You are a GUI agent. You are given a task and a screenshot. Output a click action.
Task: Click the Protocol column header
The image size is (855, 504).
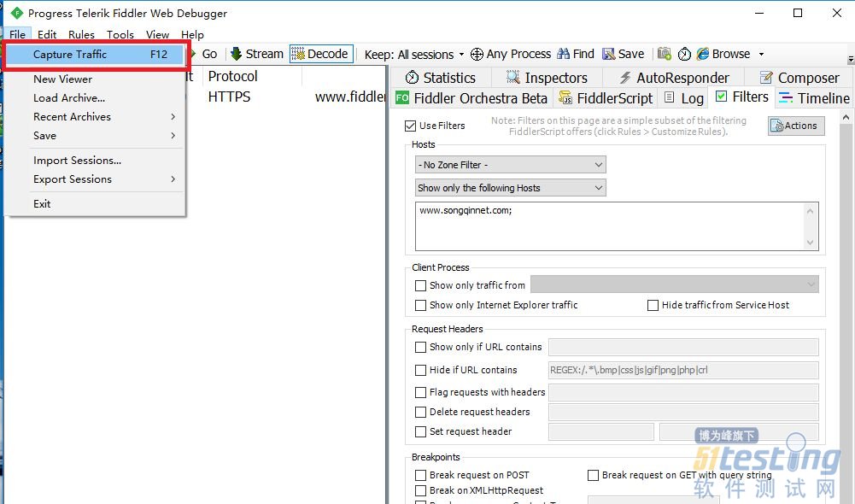(x=252, y=76)
